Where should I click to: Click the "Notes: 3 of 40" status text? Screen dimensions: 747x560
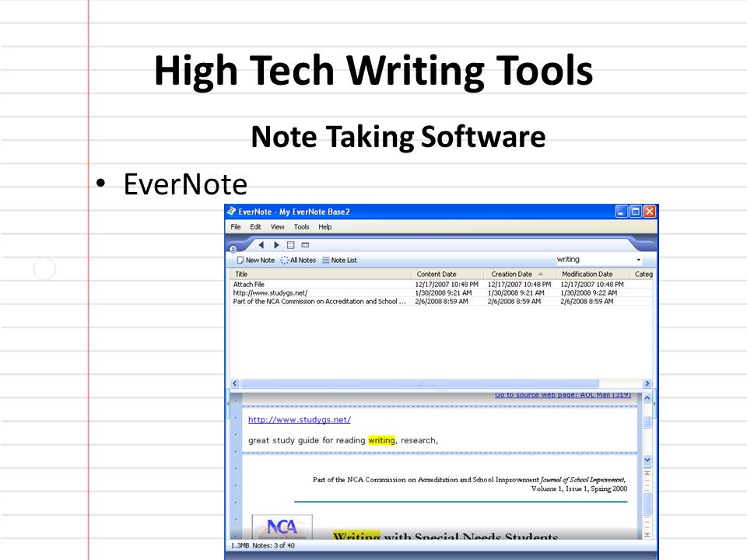tap(273, 545)
